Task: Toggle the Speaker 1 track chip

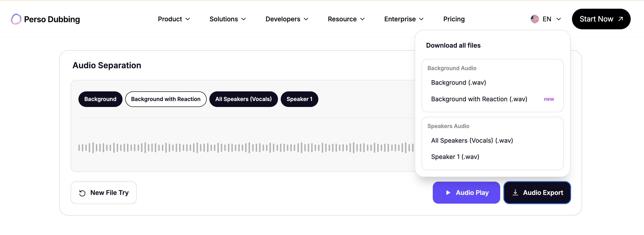Action: point(299,99)
